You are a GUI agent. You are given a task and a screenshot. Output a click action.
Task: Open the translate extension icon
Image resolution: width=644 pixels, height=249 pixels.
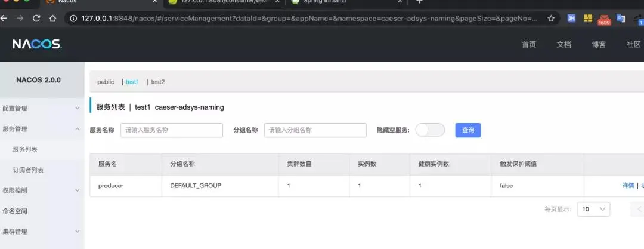point(621,18)
